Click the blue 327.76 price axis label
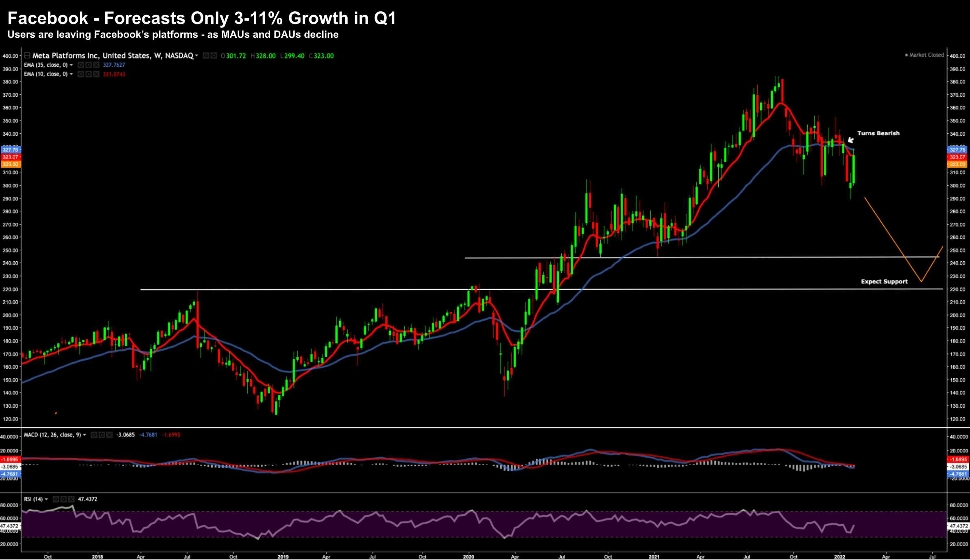Viewport: 970px width, 560px height. [x=957, y=150]
